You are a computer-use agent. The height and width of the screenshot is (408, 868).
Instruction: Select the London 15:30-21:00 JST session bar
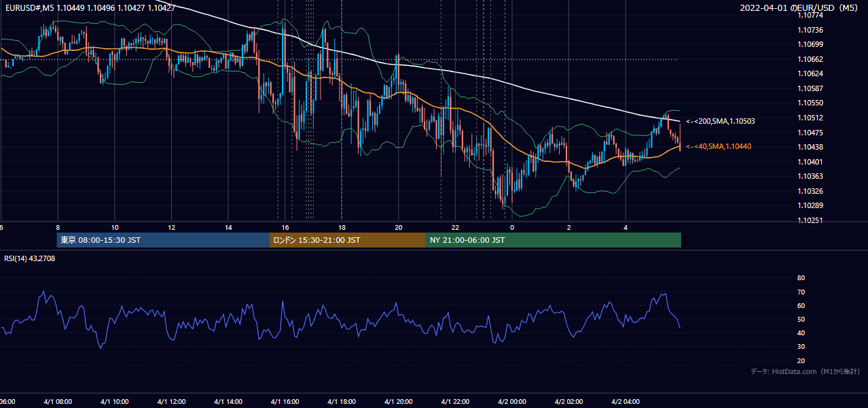348,240
